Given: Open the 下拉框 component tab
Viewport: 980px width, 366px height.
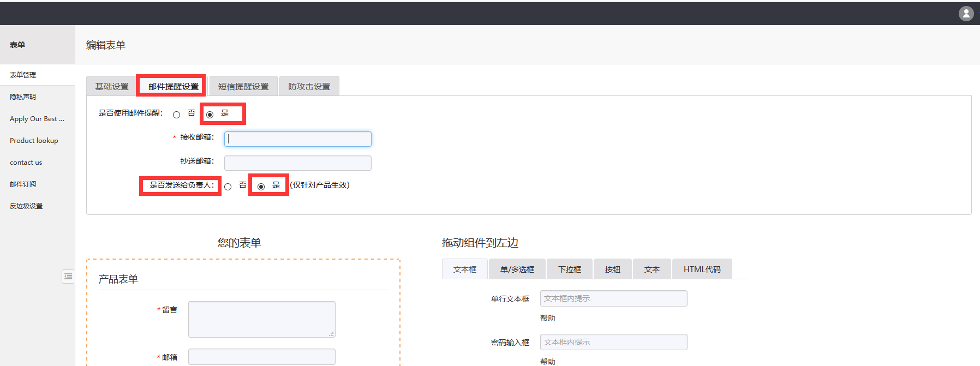Looking at the screenshot, I should (570, 269).
